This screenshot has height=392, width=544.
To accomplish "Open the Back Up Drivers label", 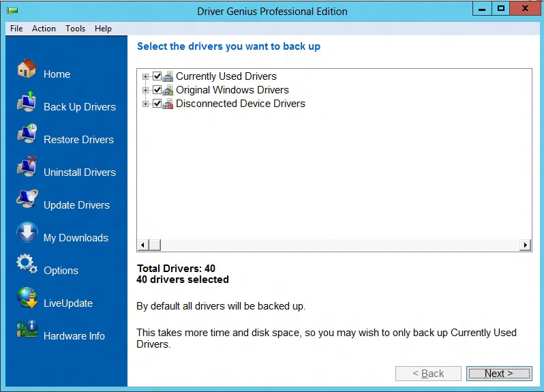I will click(80, 107).
